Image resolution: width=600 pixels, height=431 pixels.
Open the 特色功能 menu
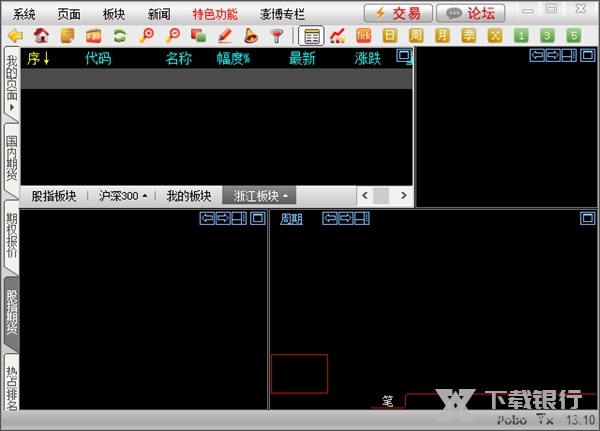[x=215, y=14]
